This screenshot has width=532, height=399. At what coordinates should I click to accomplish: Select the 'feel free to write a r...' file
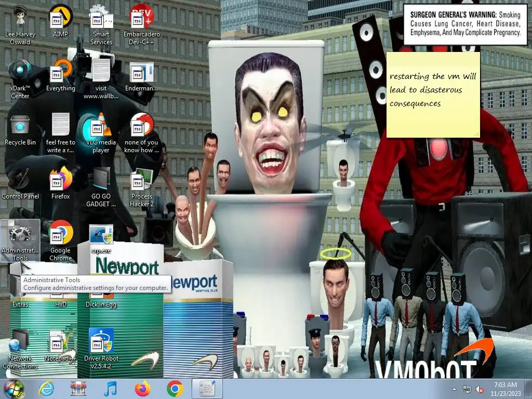tap(60, 134)
